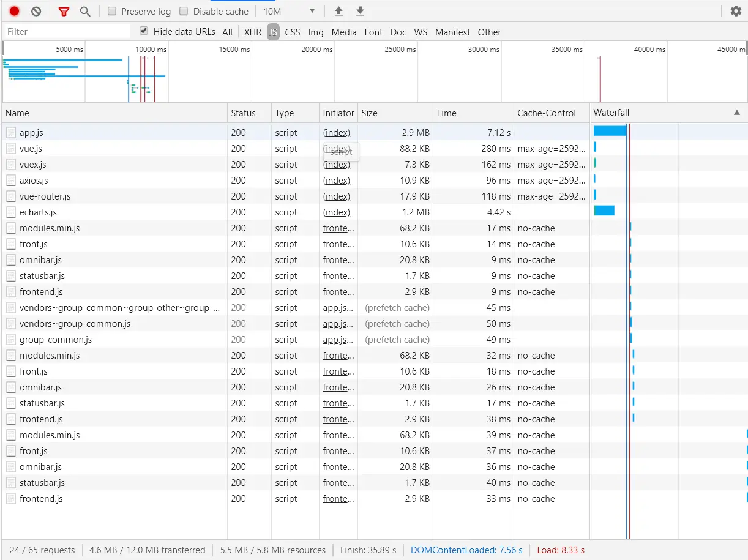This screenshot has height=560, width=748.
Task: Import a HAR file
Action: (x=338, y=10)
